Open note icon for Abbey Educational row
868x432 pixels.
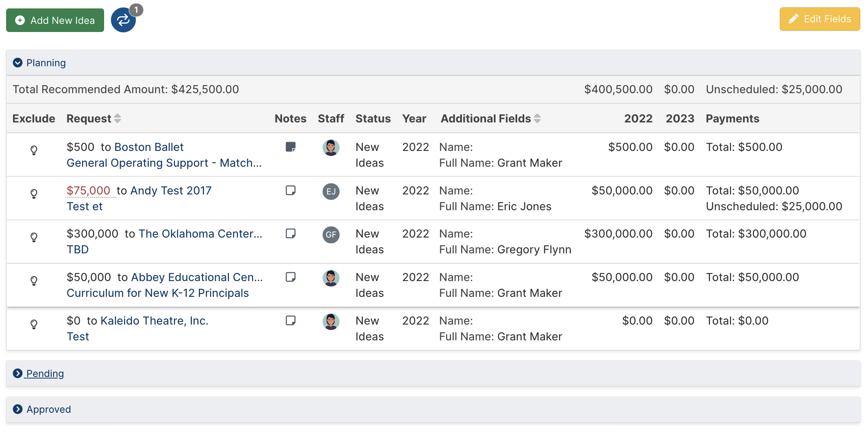coord(291,277)
